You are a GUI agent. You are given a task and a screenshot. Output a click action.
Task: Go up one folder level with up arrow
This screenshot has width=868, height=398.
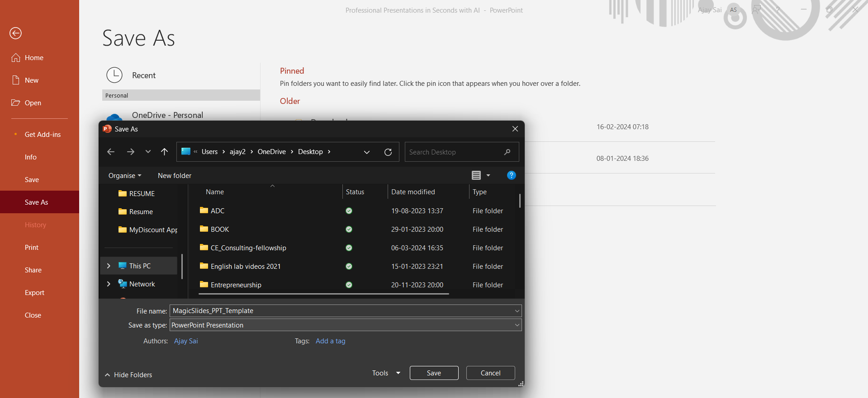click(164, 152)
